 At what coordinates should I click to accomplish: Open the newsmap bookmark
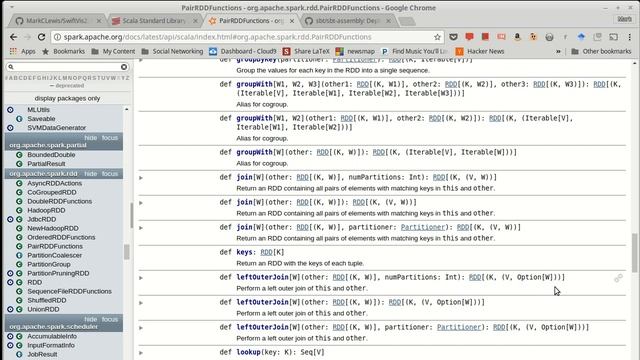click(355, 51)
